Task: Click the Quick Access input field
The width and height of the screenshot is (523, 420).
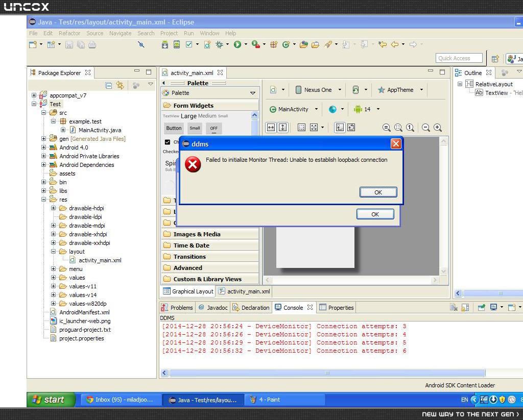Action: [459, 58]
